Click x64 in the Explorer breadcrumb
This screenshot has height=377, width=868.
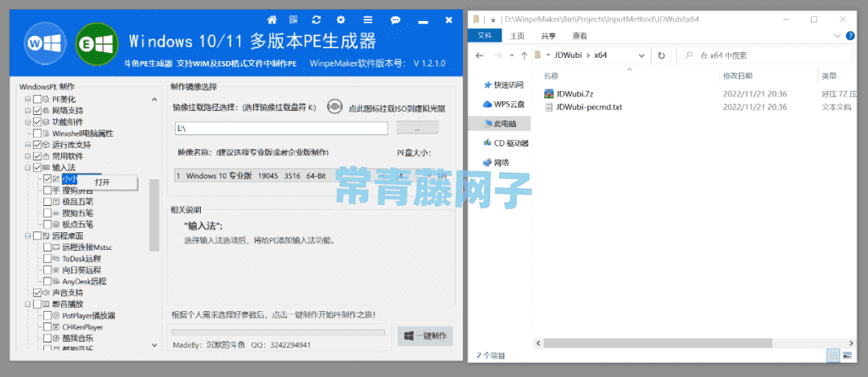click(x=600, y=55)
